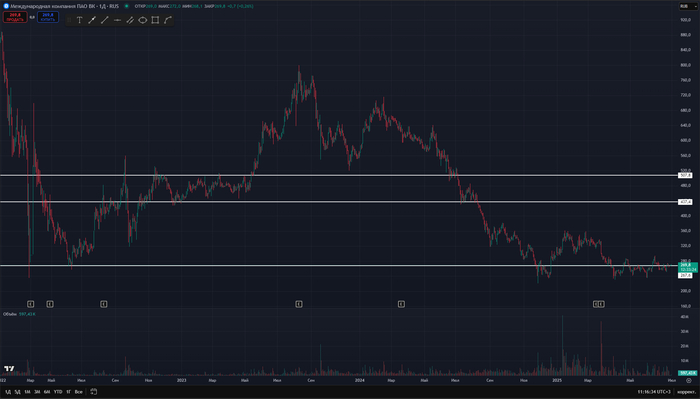700x399 pixels.
Task: Open the go-to-date calendar icon
Action: pyautogui.click(x=94, y=391)
